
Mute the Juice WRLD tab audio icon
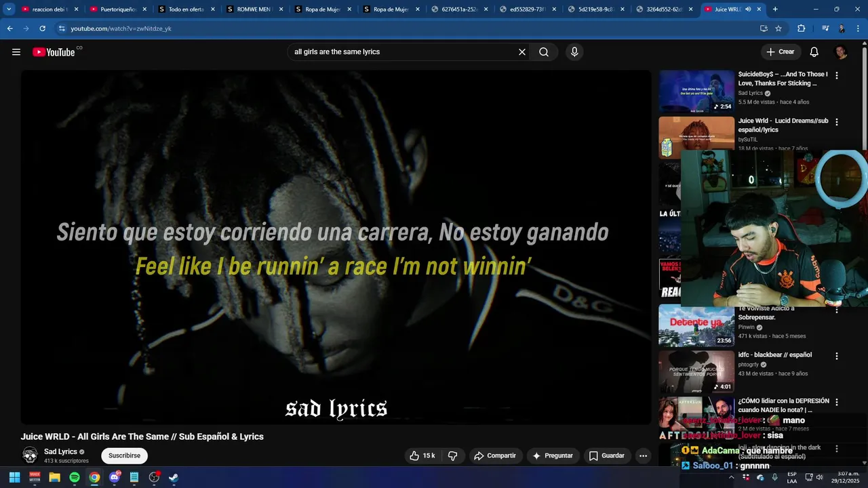coord(748,9)
